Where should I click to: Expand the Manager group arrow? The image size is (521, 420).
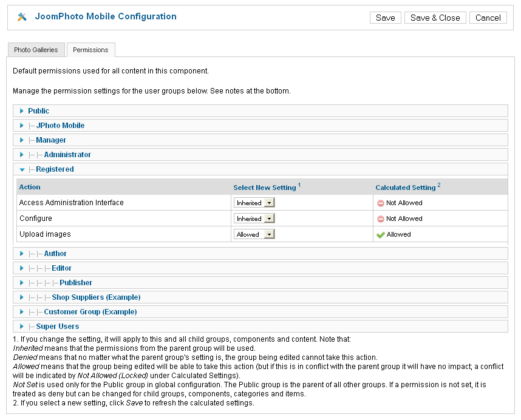(22, 140)
